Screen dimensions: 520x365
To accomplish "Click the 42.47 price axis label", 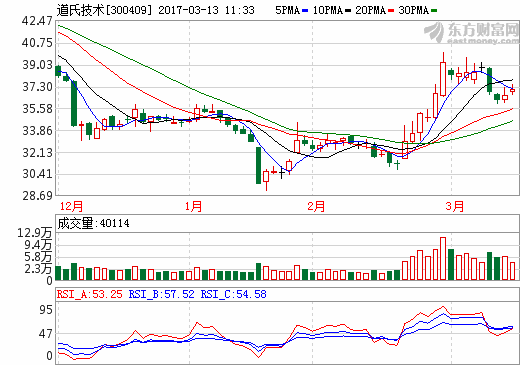I will [37, 21].
